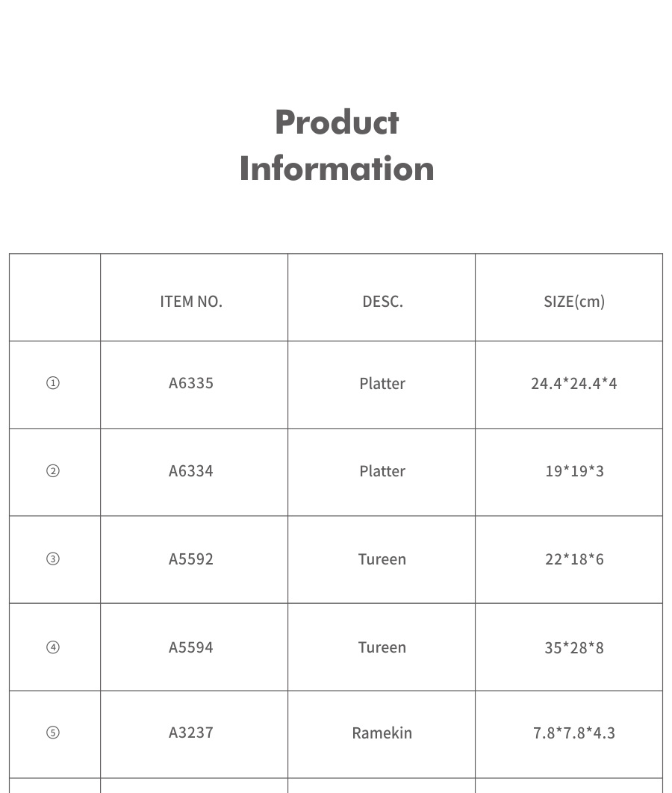Select item number A5592
The width and height of the screenshot is (672, 793).
pyautogui.click(x=191, y=559)
